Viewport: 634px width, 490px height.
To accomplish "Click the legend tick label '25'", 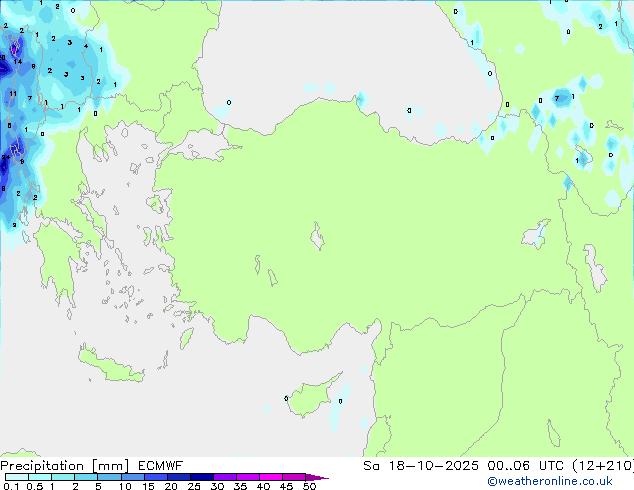I will tap(194, 486).
